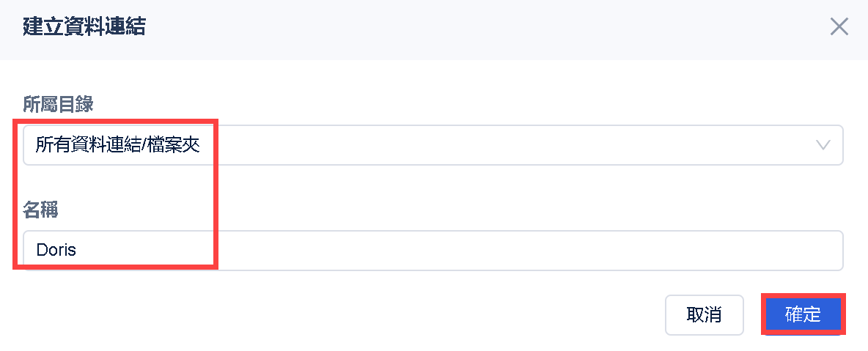This screenshot has width=868, height=351.
Task: Focus the empty right side of 名稱 field
Action: point(660,251)
